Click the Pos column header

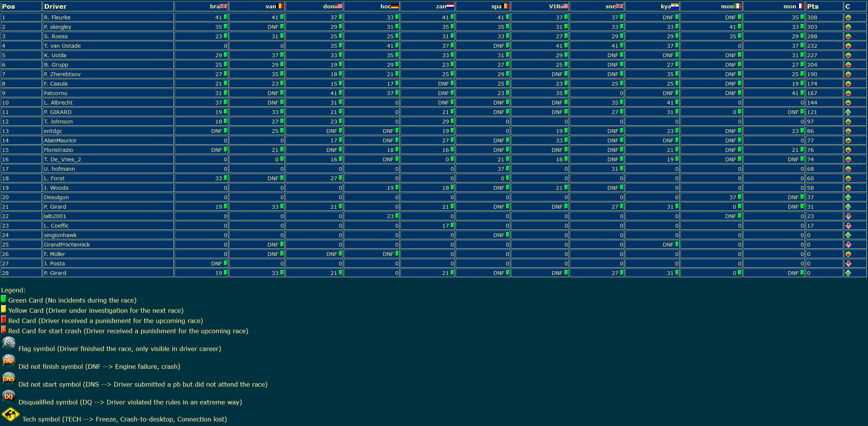(8, 6)
